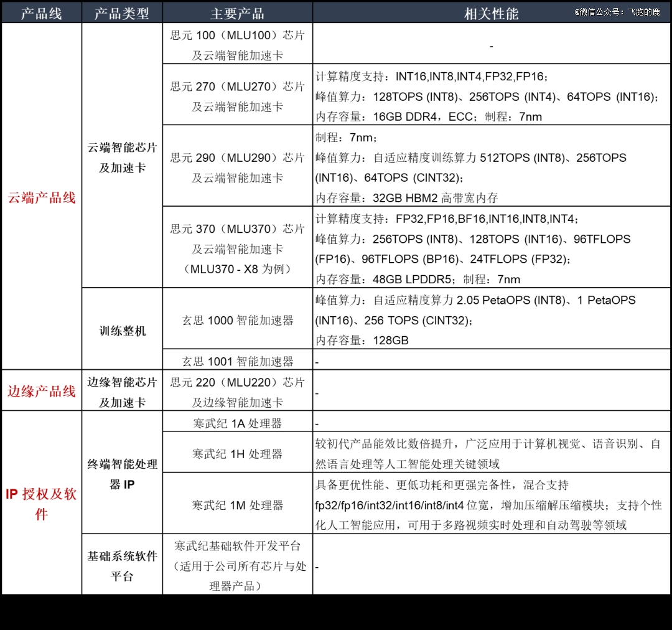Select the 寒武纪 1H 处理器 cell
Viewport: 672px width, 630px height.
[238, 452]
